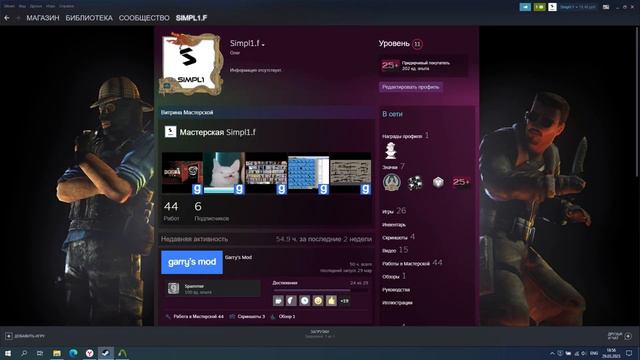The width and height of the screenshot is (640, 360).
Task: Open the beige texture workshop item
Action: pos(351,173)
